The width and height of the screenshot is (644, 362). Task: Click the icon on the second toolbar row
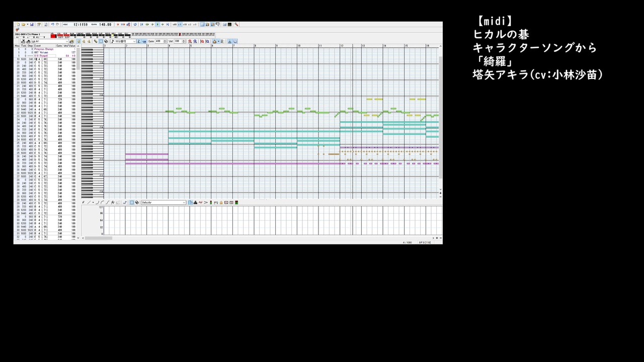(17, 30)
